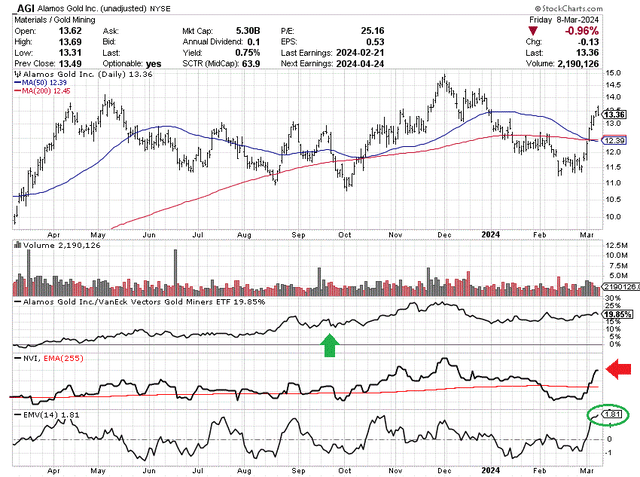640x477 pixels.
Task: Click the blue MA(50) 12.39 legend
Action: pos(40,82)
